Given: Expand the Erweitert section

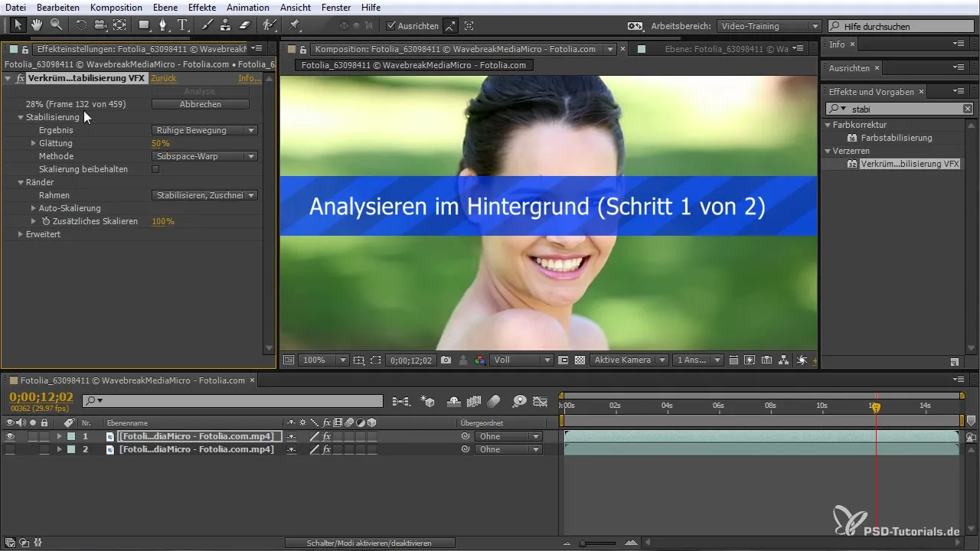Looking at the screenshot, I should (21, 234).
